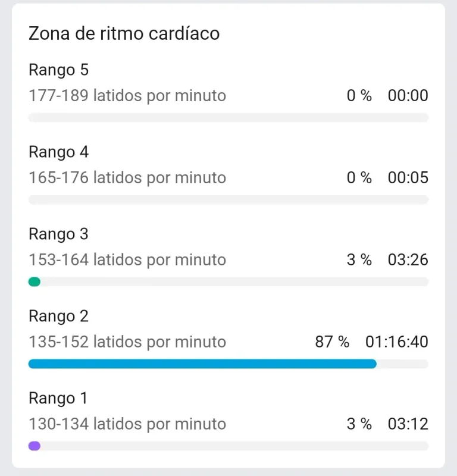
Task: Click the blue Rango 2 progress bar
Action: click(202, 364)
